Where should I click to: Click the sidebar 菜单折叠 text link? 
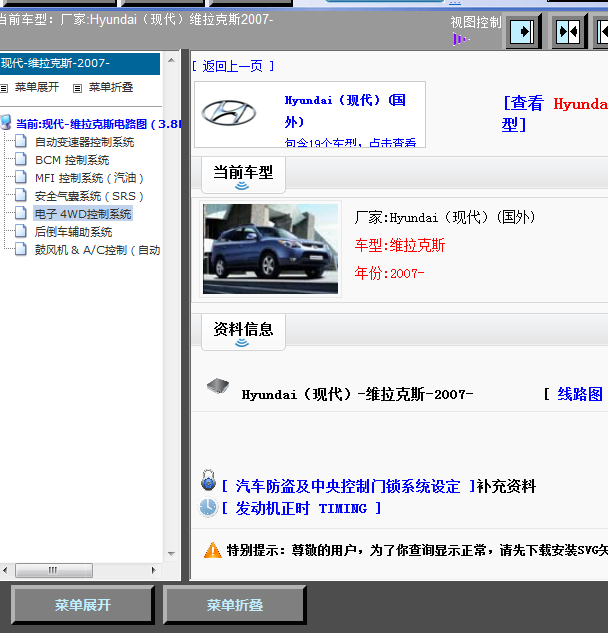(x=111, y=87)
